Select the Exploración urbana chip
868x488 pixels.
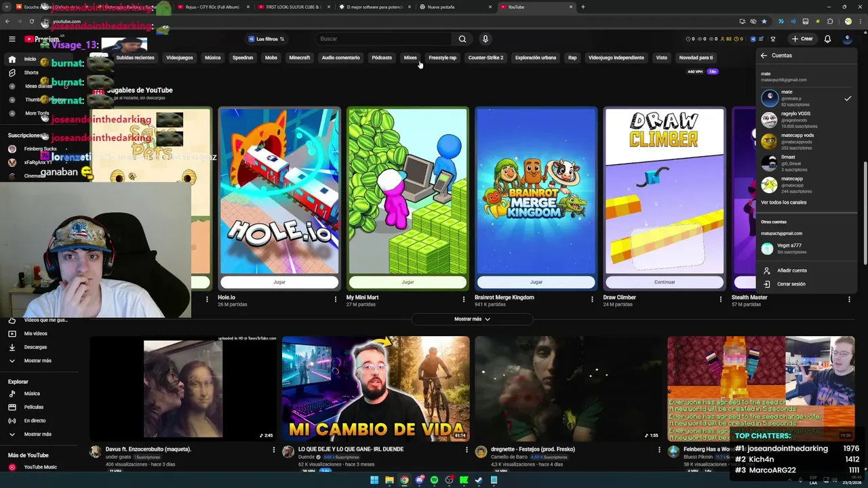coord(536,58)
